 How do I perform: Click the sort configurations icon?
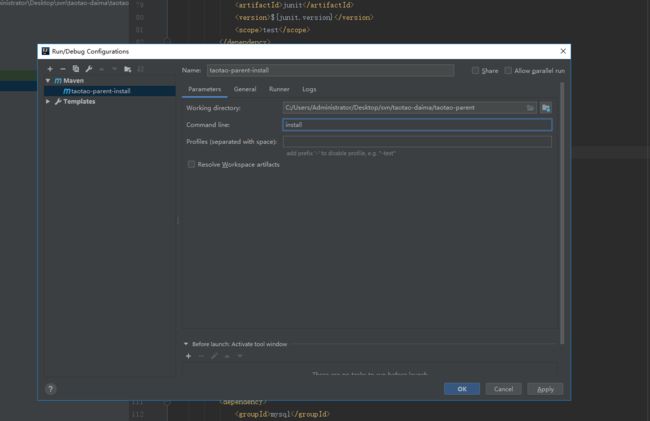tap(141, 69)
